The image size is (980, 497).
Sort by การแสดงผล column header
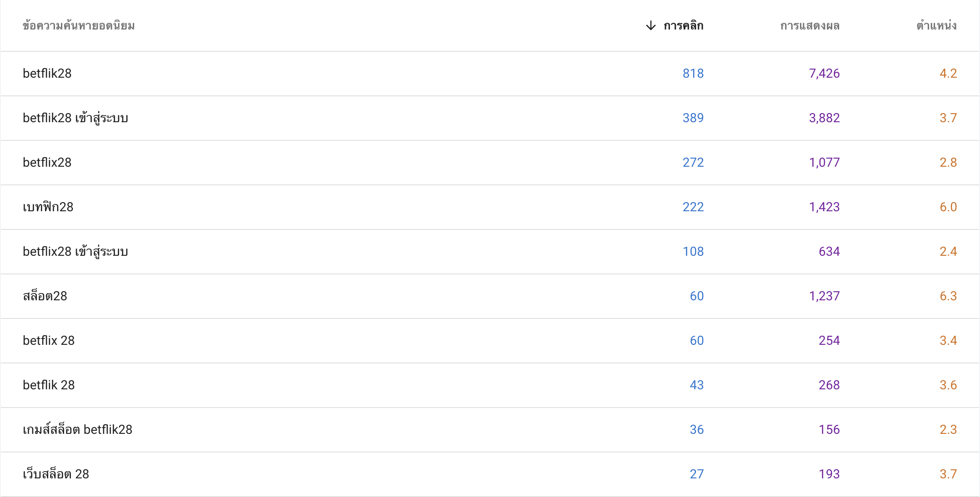pos(810,25)
